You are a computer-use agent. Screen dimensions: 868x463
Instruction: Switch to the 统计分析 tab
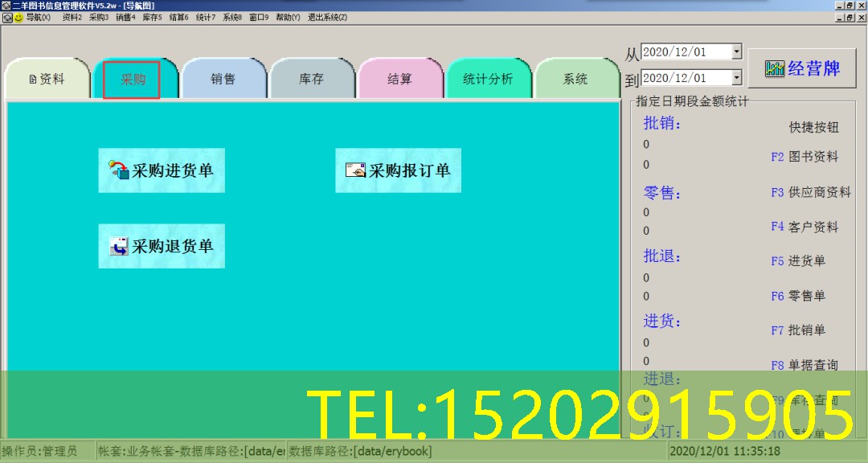click(488, 79)
